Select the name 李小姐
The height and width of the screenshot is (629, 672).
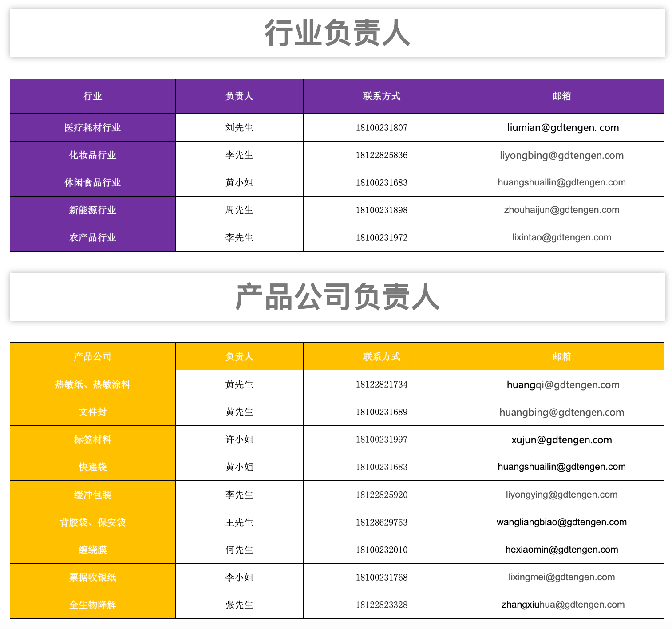239,578
